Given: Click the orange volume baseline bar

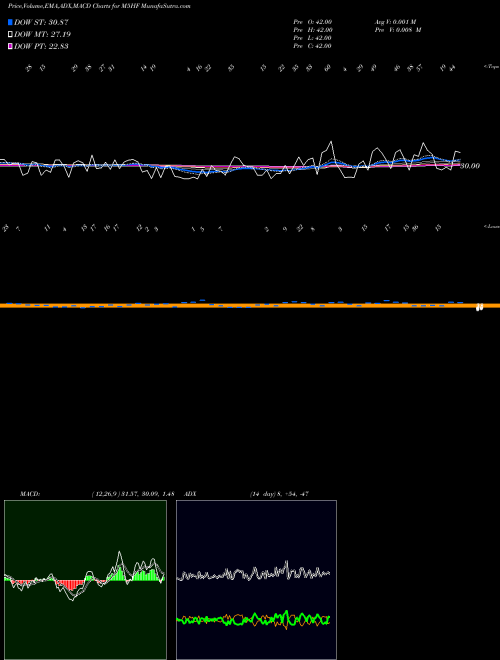Looking at the screenshot, I should click(x=250, y=306).
